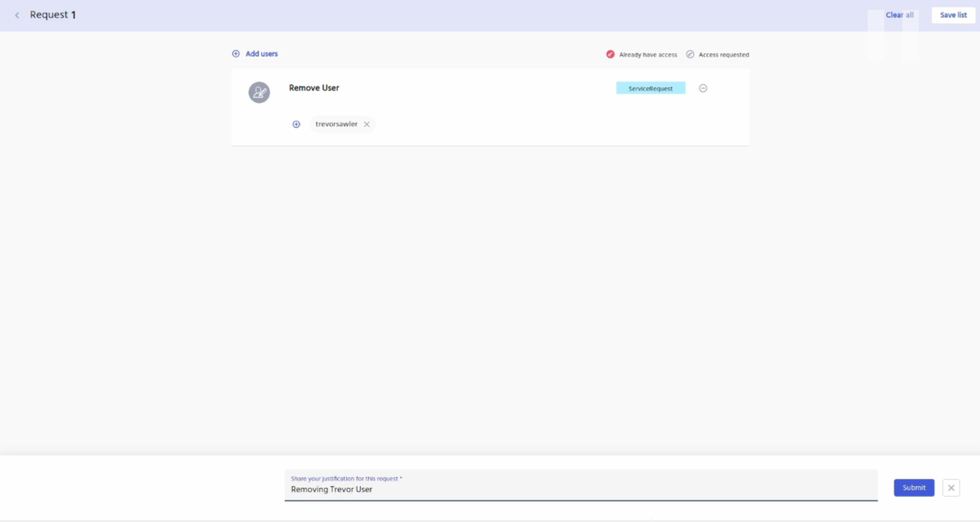Focus the justification text field

click(x=580, y=489)
